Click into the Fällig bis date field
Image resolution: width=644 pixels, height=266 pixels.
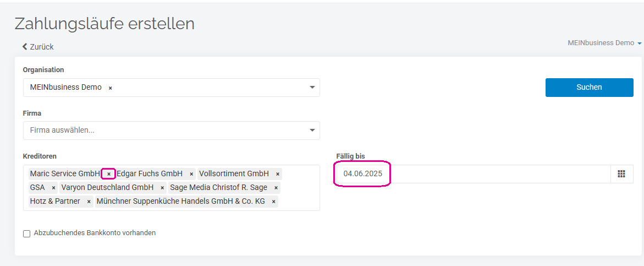(x=467, y=174)
